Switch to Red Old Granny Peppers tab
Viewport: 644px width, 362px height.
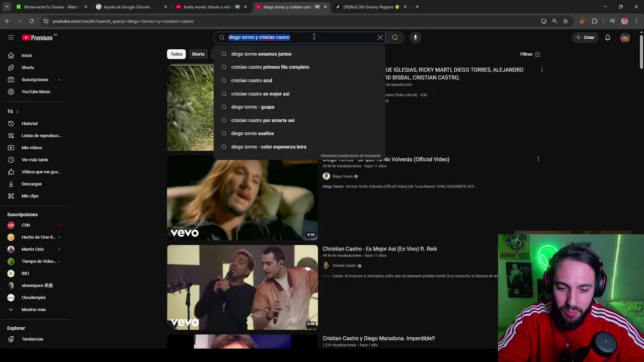pos(372,7)
